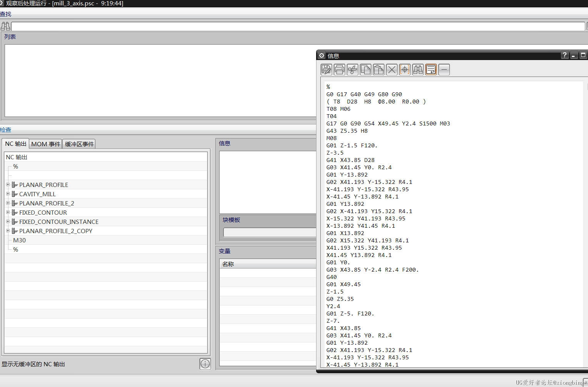Click the line 'G03 X43.85 Y-2.4 R2.4 F200.'
Screen dimensions: 588x387
[373, 270]
